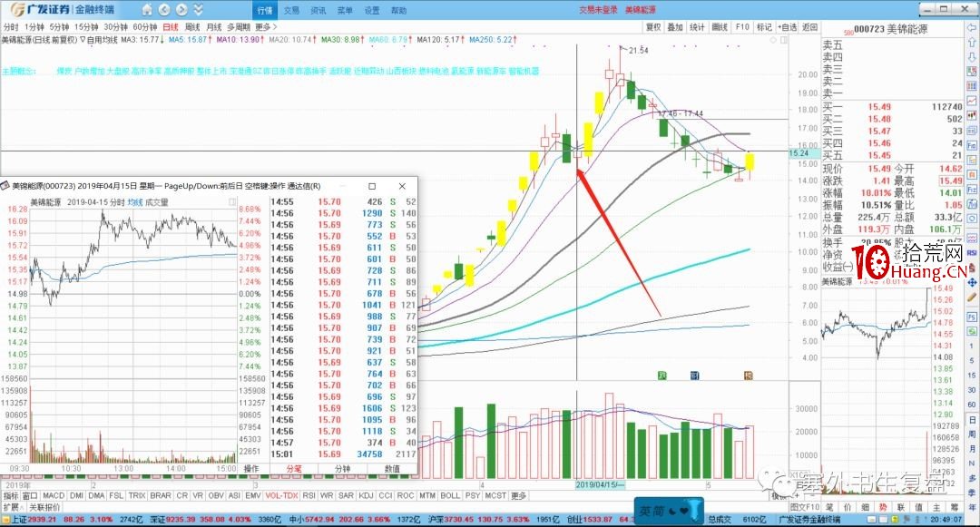The width and height of the screenshot is (980, 527).
Task: Select 数值 tab in intraday popup
Action: (x=392, y=469)
